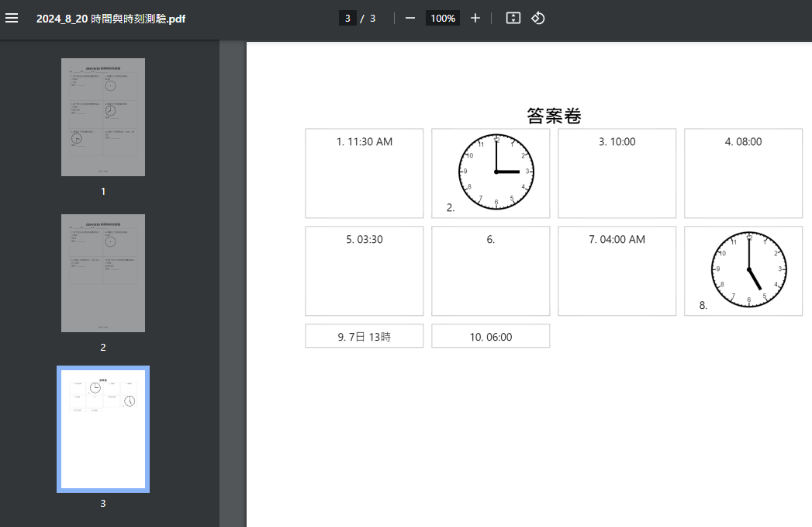Screen dimensions: 812x527
Task: Edit the 100% zoom level field
Action: [x=443, y=18]
